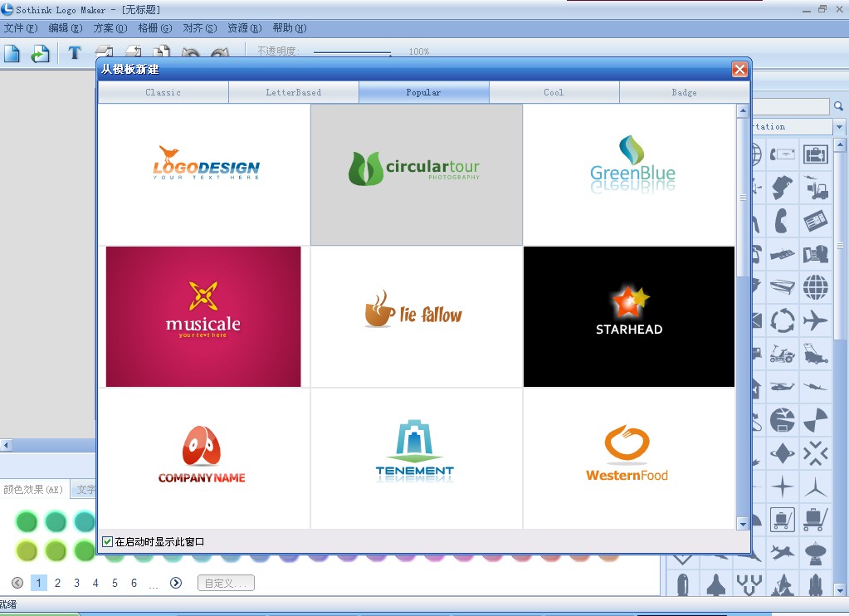Screen dimensions: 849x616
Task: Pick the four inward arrows shape
Action: tap(816, 453)
